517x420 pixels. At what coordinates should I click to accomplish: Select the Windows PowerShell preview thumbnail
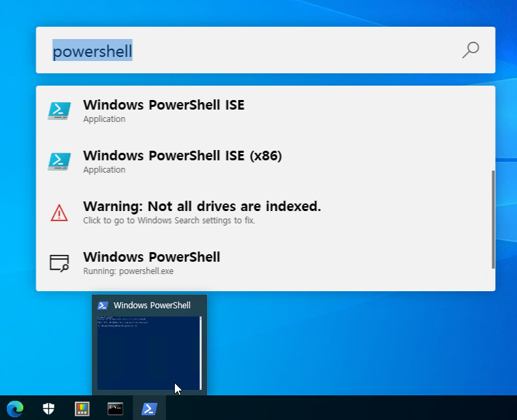149,353
